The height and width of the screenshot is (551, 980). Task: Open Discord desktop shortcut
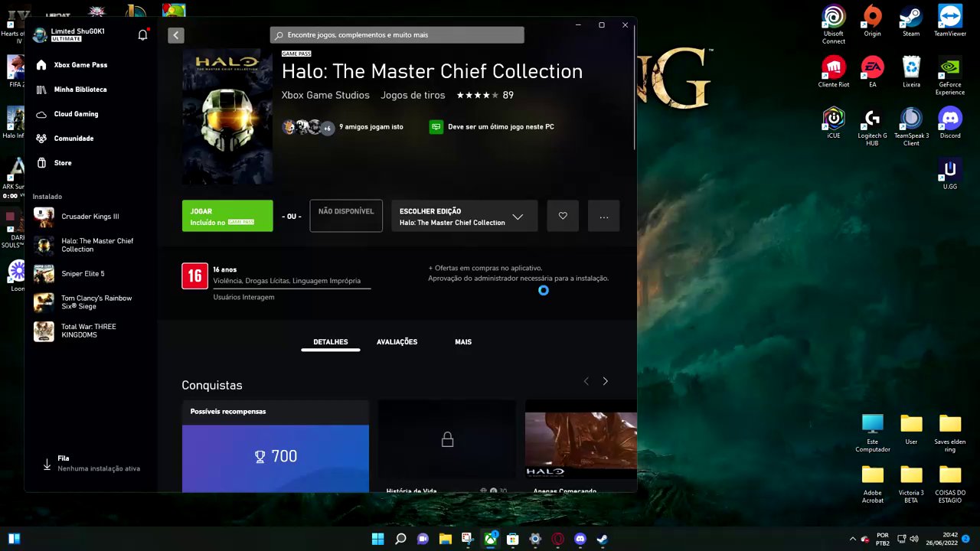(x=950, y=122)
